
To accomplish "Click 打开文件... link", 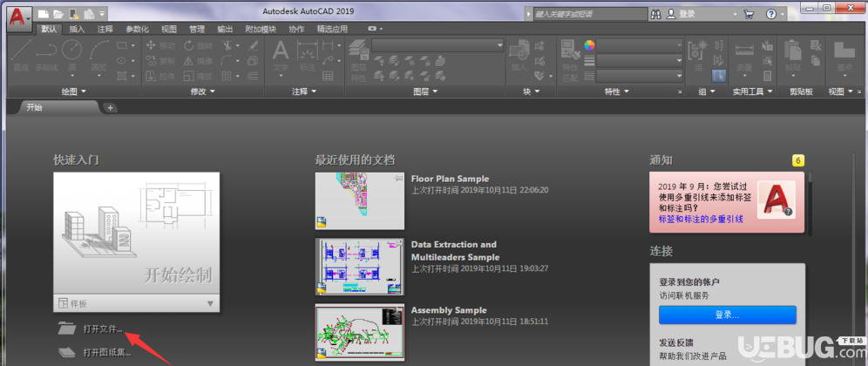I will click(103, 329).
